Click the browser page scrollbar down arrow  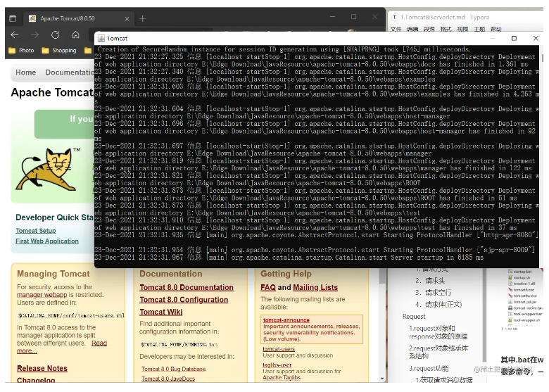(382, 379)
